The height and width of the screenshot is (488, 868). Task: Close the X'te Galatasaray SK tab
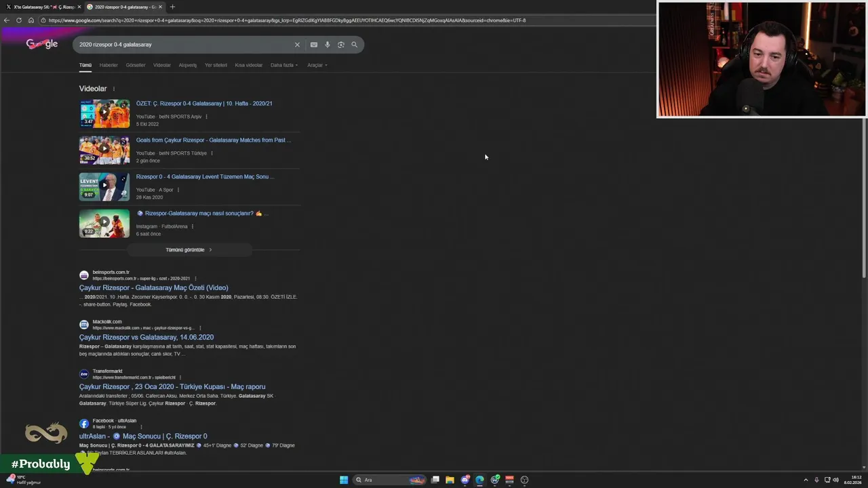coord(79,7)
